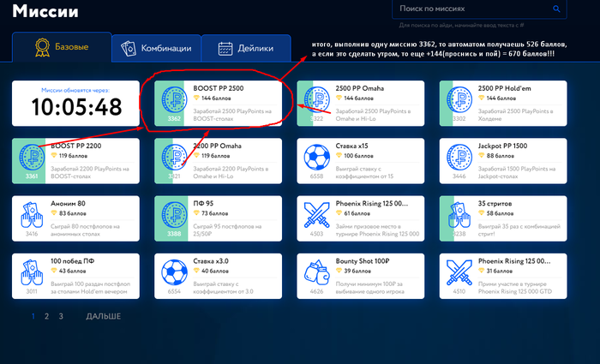600x364 pixels.
Task: Open the BOOST PP 2500 mission title
Action: [x=218, y=88]
